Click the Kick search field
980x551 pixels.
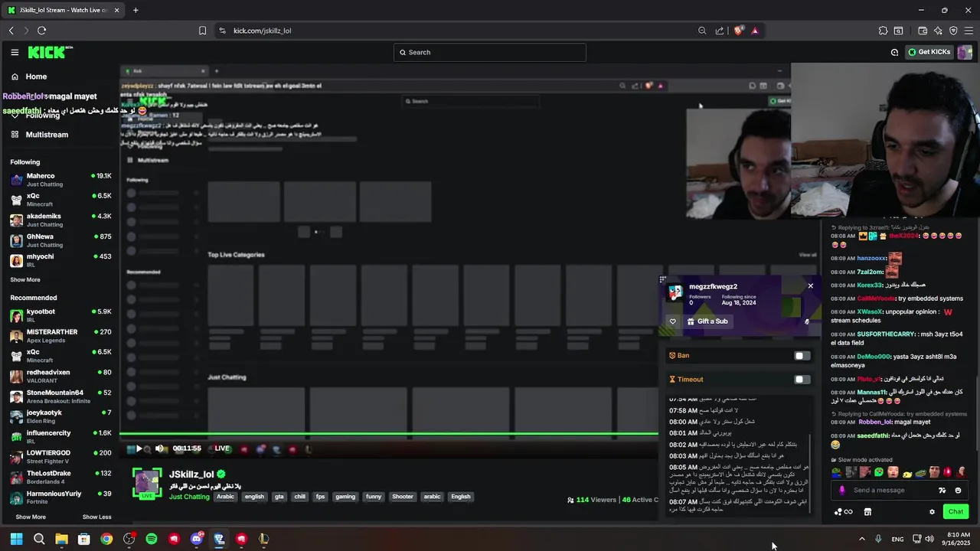tap(490, 52)
